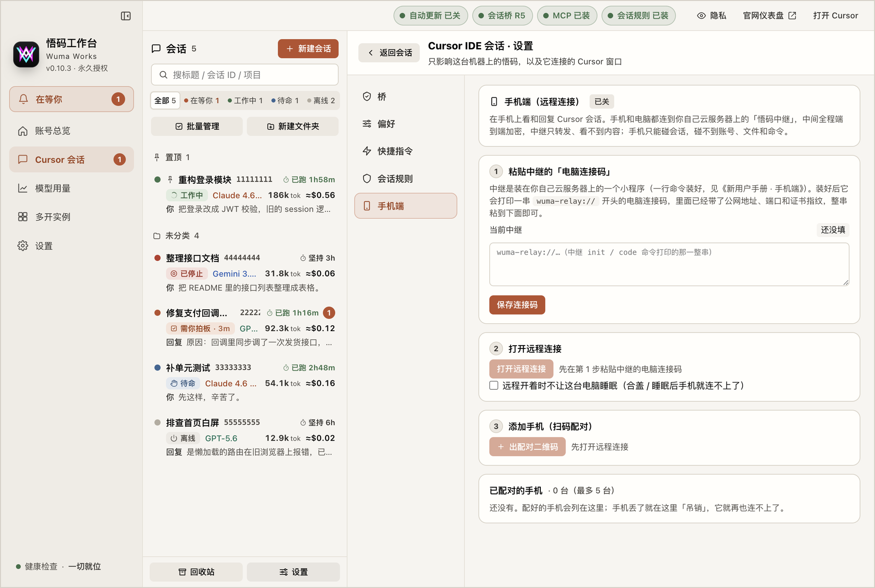This screenshot has height=588, width=875.
Task: Collapse the sidebar with the panel icon
Action: (126, 16)
